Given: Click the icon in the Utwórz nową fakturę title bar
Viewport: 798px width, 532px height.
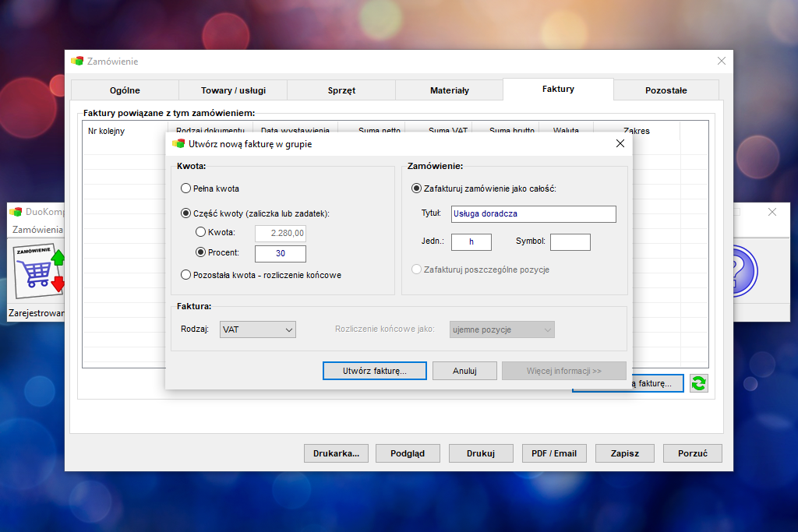Looking at the screenshot, I should pyautogui.click(x=178, y=144).
